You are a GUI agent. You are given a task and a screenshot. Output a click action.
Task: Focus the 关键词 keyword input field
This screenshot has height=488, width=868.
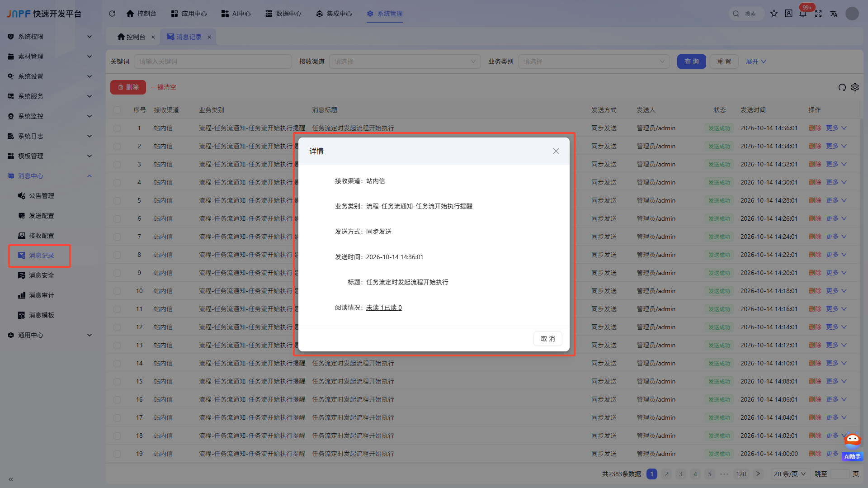click(x=213, y=62)
